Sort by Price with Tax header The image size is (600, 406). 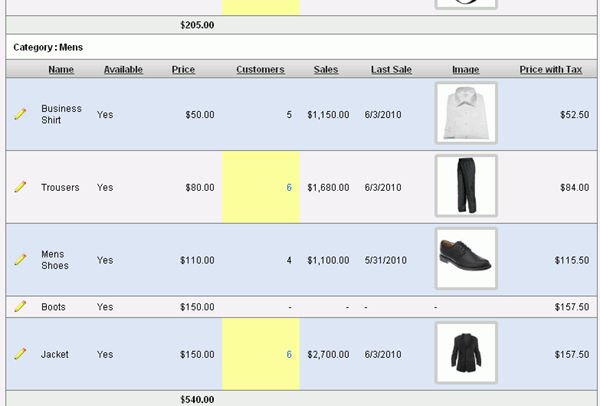550,70
